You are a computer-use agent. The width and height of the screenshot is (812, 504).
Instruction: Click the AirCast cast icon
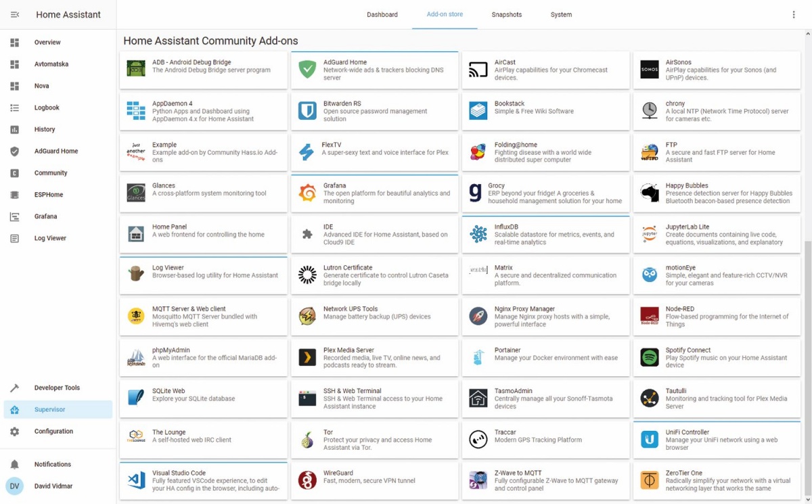pyautogui.click(x=478, y=69)
